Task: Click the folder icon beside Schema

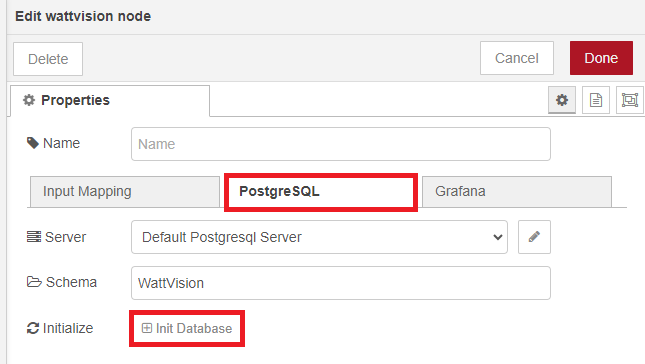Action: 34,282
